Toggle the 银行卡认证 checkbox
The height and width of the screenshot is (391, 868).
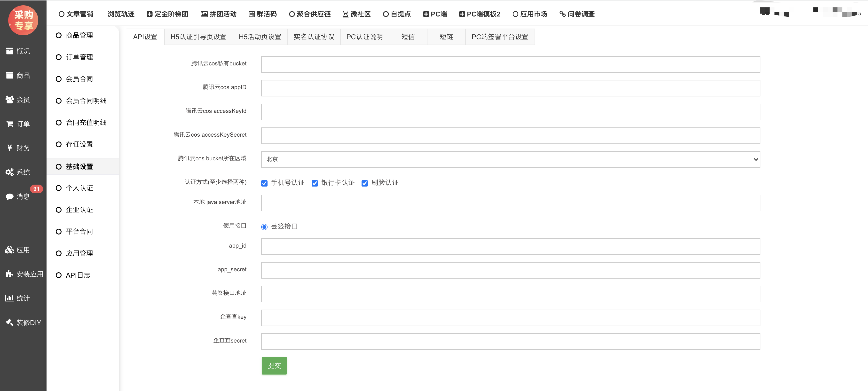315,183
